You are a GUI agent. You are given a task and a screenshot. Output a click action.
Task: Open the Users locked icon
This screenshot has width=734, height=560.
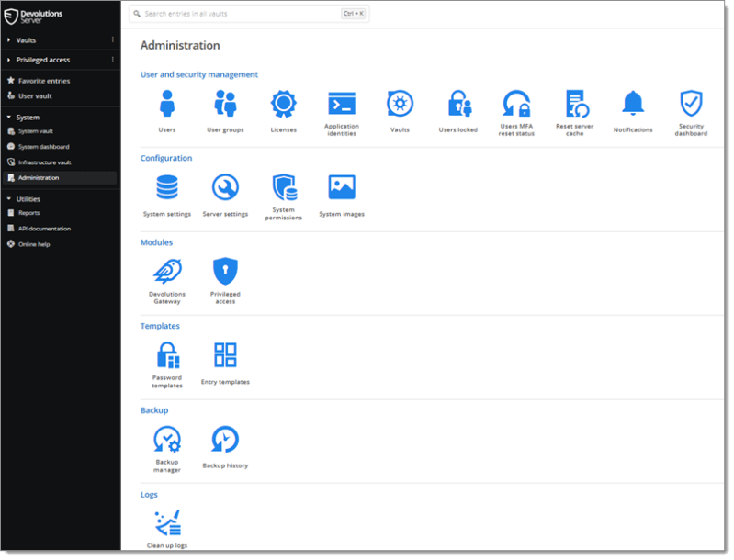[x=459, y=104]
